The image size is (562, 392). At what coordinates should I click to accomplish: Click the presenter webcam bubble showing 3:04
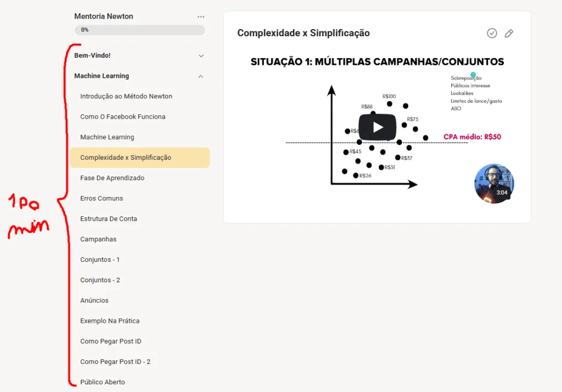[x=494, y=183]
